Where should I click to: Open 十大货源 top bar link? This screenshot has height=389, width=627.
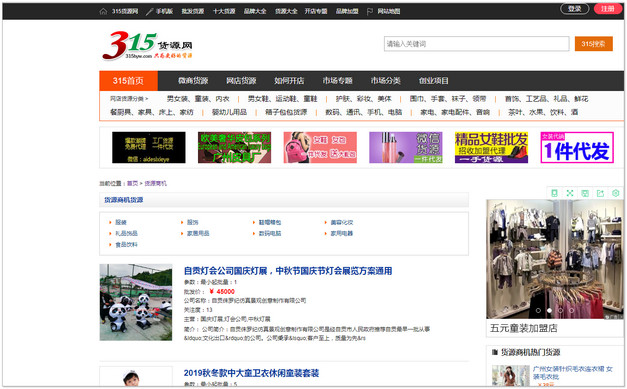click(224, 11)
